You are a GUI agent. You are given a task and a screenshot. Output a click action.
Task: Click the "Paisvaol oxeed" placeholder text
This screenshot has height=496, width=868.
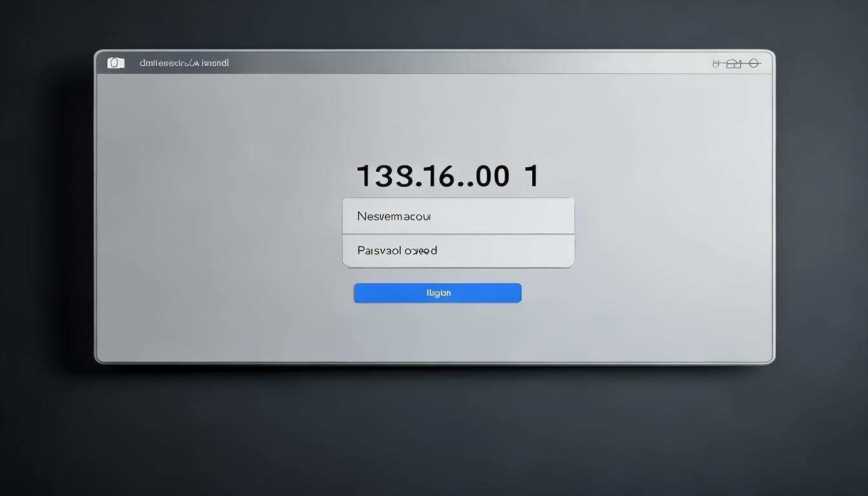pos(397,251)
